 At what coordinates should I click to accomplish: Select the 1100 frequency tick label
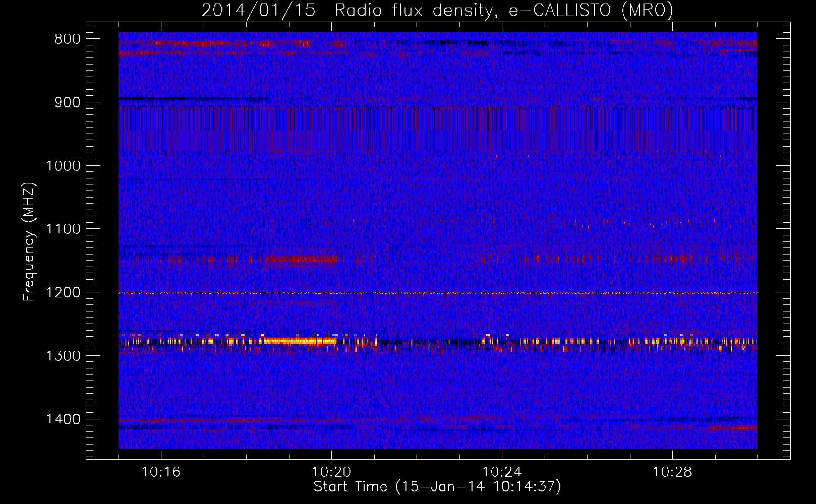coord(63,229)
